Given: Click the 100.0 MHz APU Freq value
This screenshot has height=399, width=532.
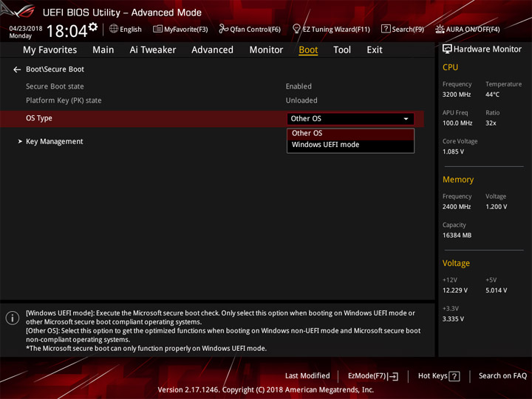Looking at the screenshot, I should 457,123.
